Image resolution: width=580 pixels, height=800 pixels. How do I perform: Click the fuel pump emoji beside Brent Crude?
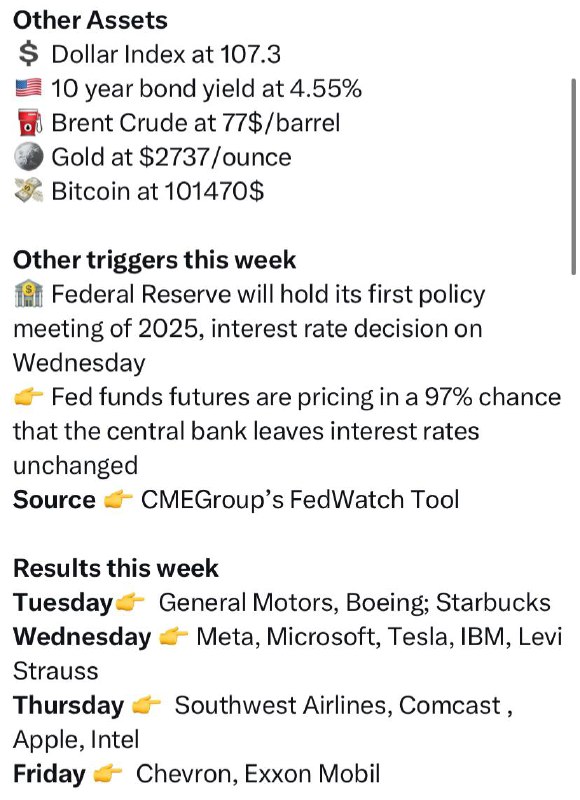28,123
